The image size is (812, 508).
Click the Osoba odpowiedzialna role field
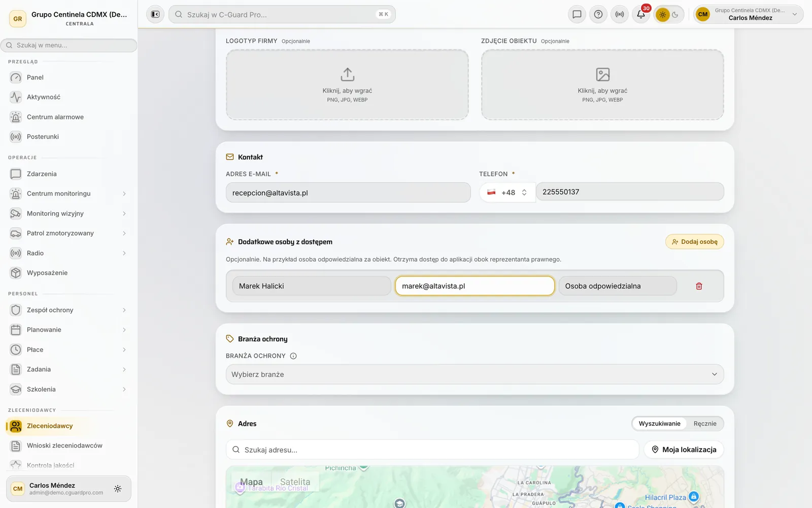tap(618, 286)
